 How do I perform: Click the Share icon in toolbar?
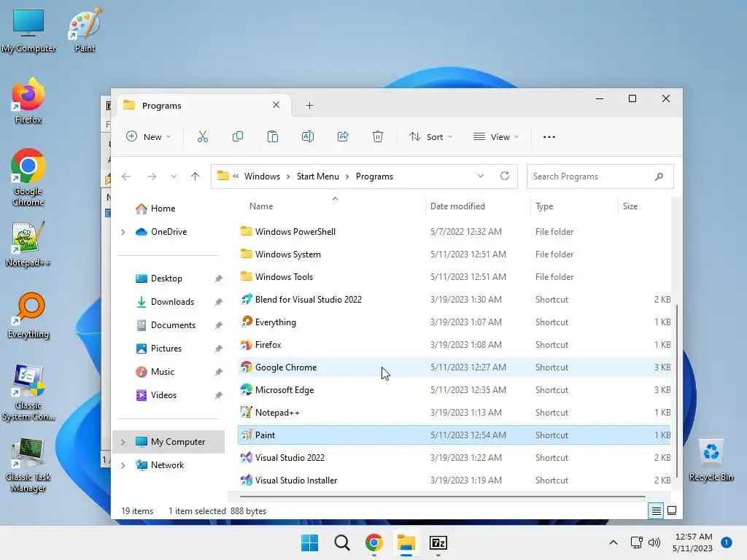point(343,136)
